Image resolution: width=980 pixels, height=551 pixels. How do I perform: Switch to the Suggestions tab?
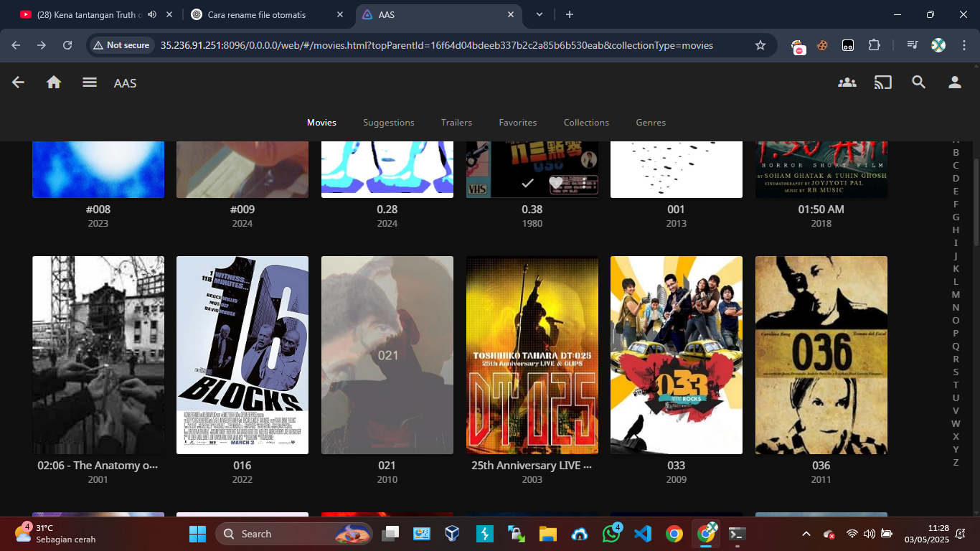pos(389,123)
